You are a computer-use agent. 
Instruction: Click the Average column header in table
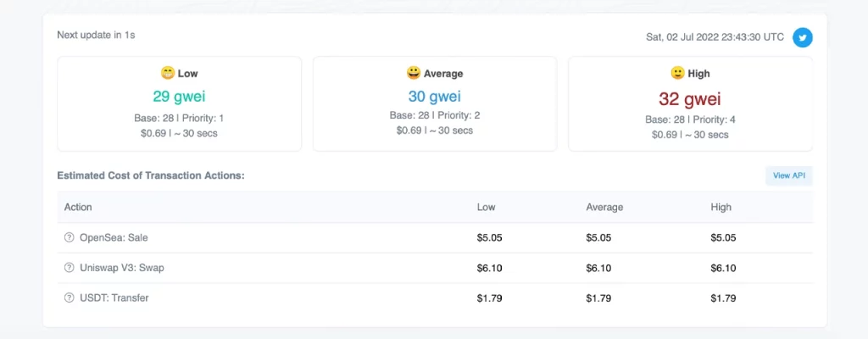[x=604, y=207]
